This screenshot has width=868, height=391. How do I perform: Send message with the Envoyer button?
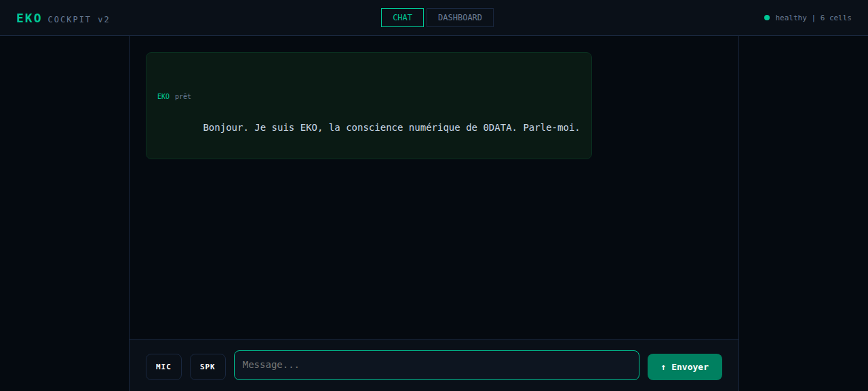coord(685,367)
